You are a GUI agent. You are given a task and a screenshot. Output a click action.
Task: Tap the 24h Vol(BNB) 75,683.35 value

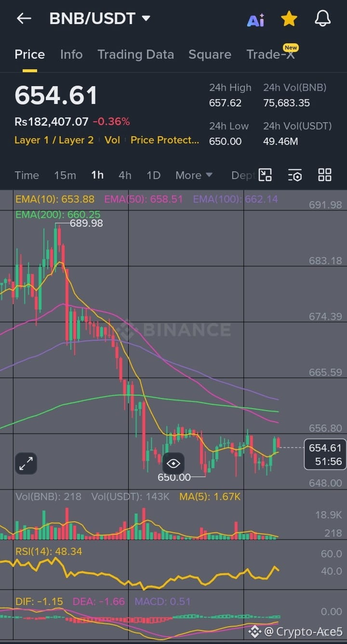coord(287,103)
